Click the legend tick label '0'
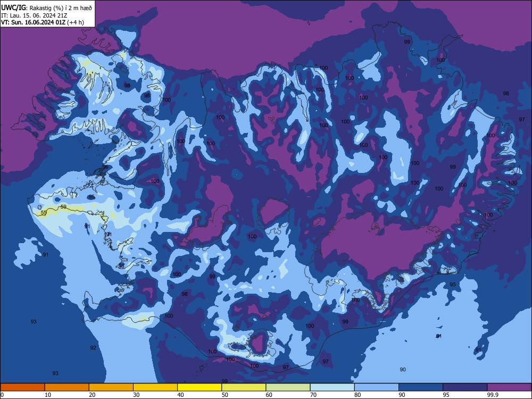The image size is (532, 399). [2, 395]
